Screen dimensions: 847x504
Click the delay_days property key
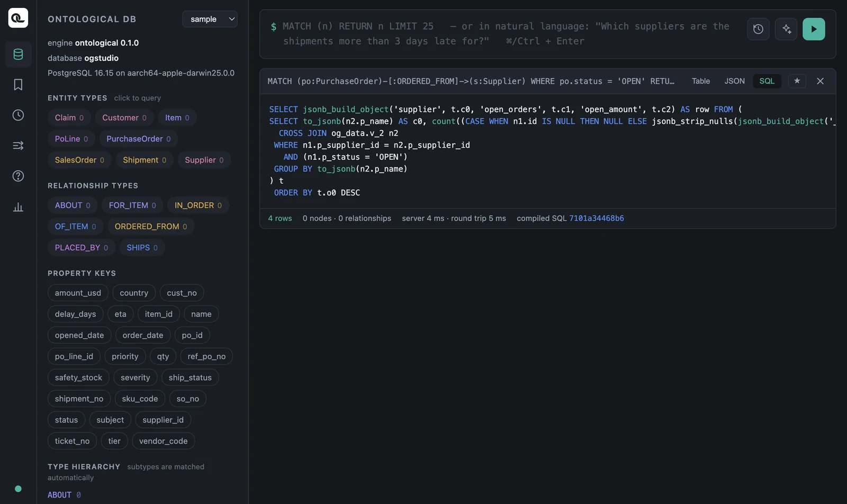75,314
